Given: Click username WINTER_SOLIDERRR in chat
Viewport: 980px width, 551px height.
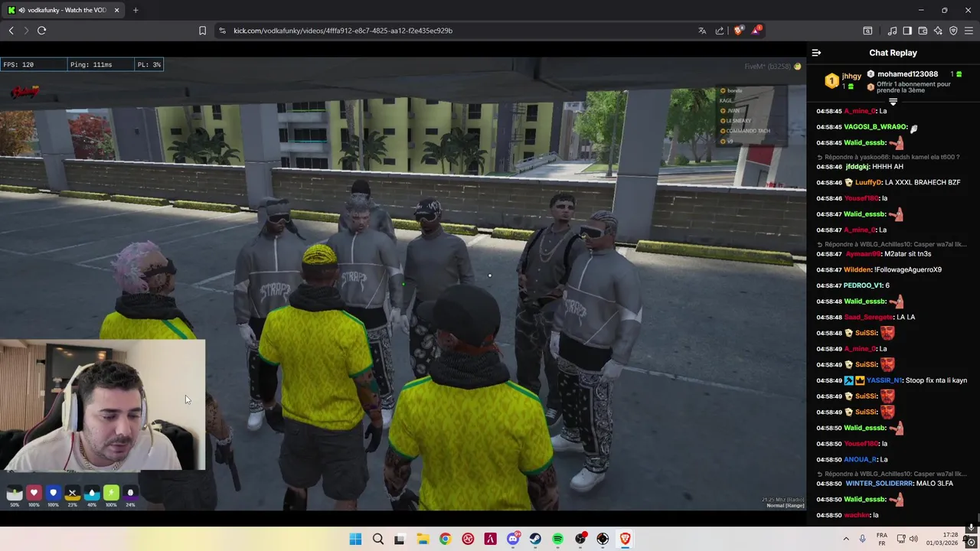Looking at the screenshot, I should (x=880, y=484).
